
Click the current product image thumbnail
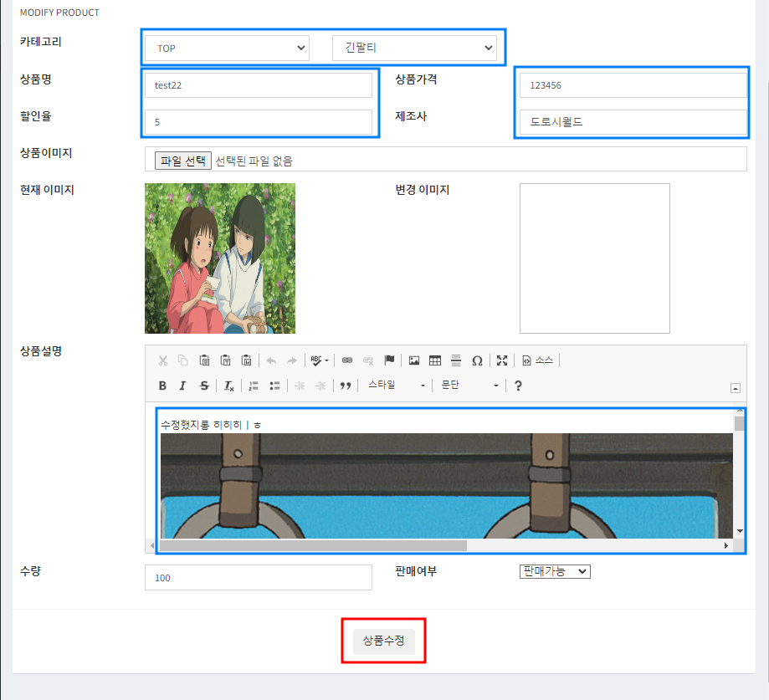click(x=220, y=258)
